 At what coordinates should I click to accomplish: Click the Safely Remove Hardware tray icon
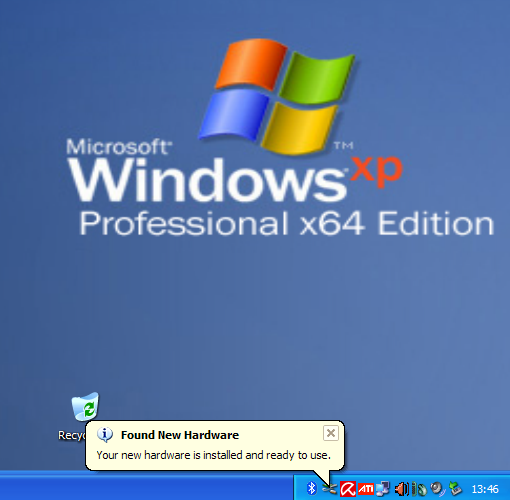click(x=455, y=489)
